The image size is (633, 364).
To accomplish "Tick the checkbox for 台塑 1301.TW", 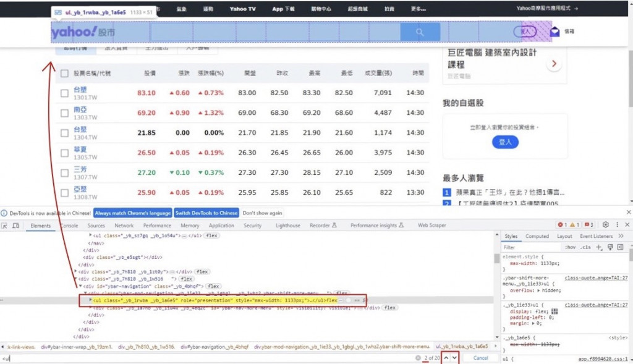I will 64,93.
